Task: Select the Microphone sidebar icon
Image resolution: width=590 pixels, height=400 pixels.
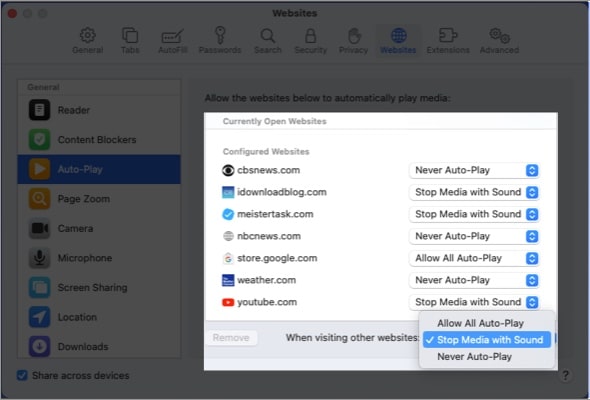Action: (40, 258)
